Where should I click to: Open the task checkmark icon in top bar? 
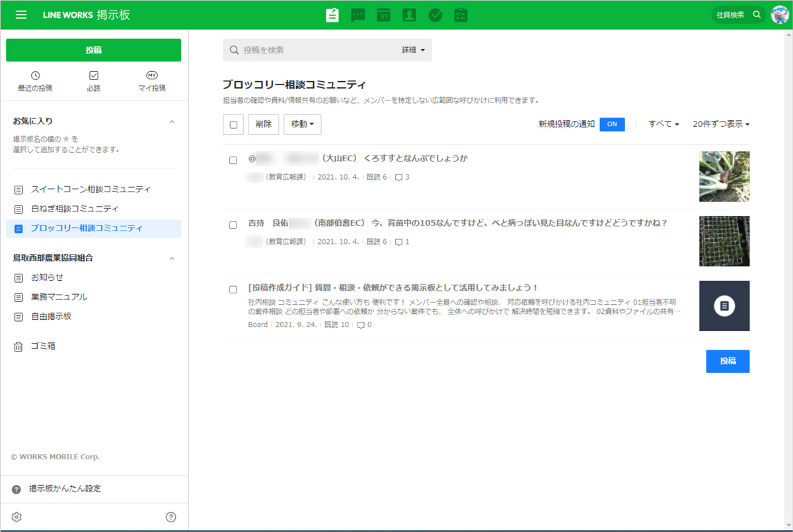(x=435, y=15)
